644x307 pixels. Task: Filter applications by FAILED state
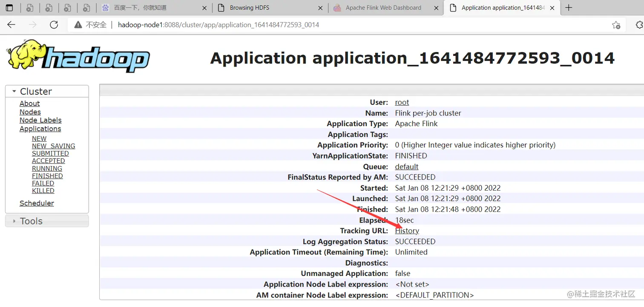pyautogui.click(x=43, y=183)
